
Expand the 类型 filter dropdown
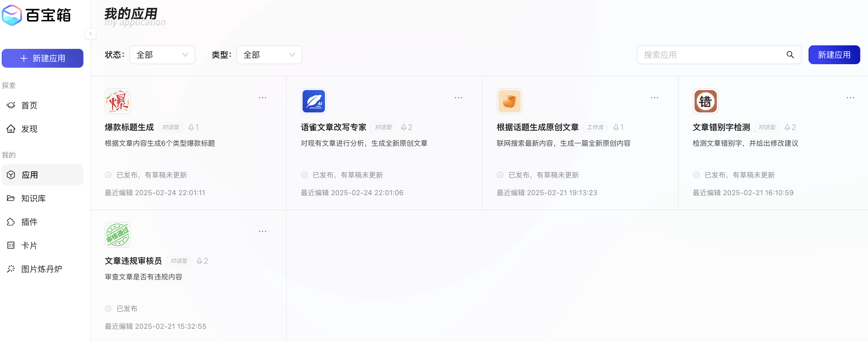[x=269, y=55]
